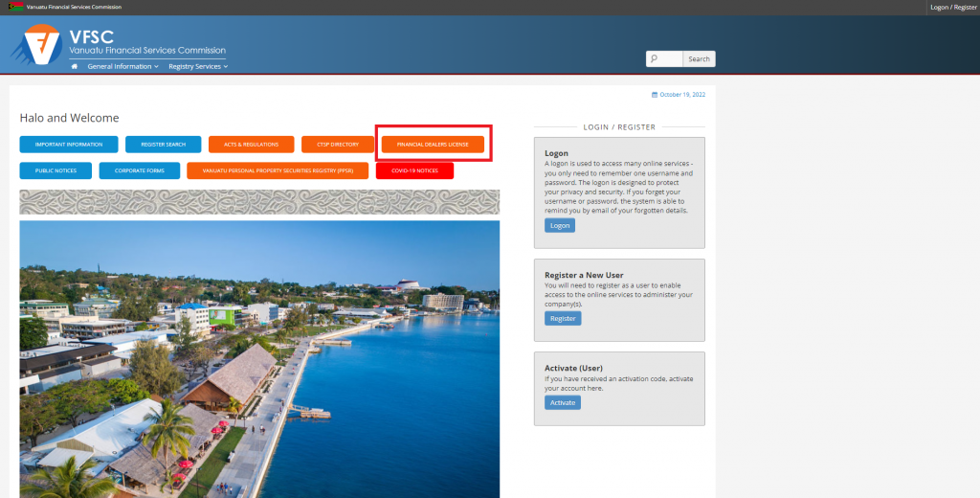This screenshot has height=498, width=980.
Task: Expand the General Information menu
Action: (122, 67)
